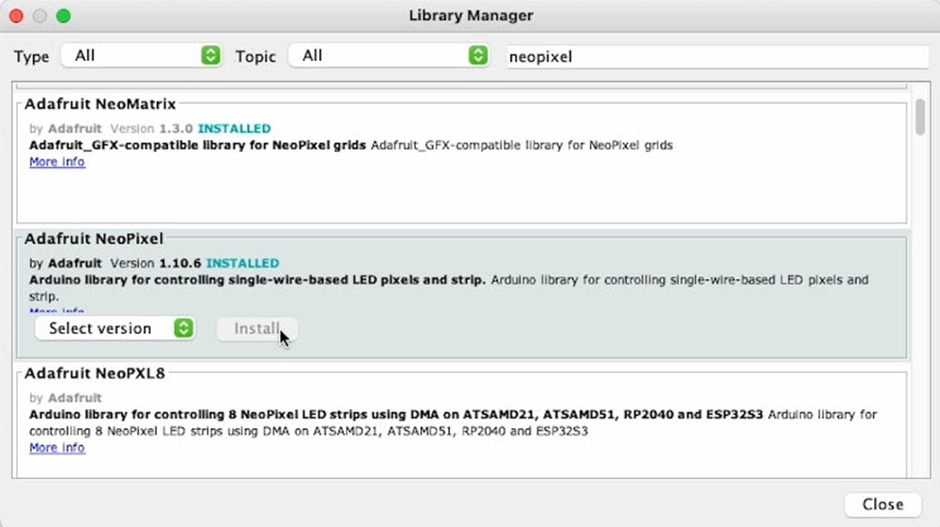Close the window with red button

click(16, 16)
